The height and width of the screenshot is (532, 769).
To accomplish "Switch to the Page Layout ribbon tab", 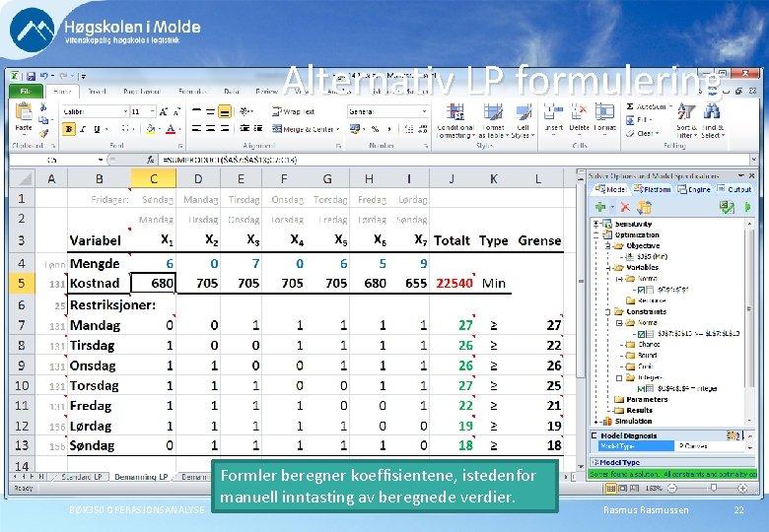I will pyautogui.click(x=142, y=91).
